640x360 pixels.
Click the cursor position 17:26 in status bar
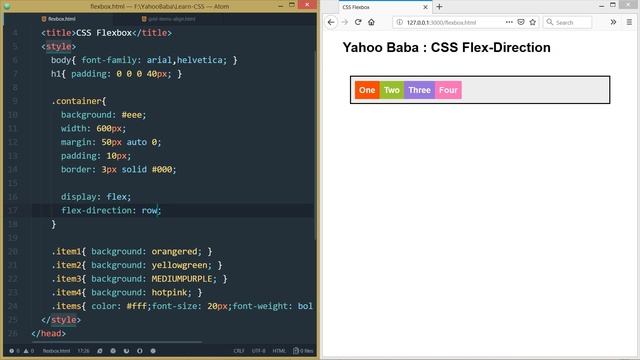pos(83,351)
